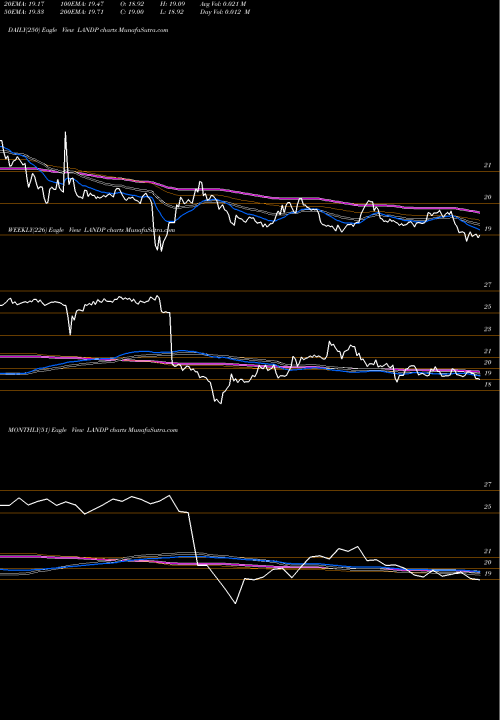Screen dimensions: 500x720
Task: Click the Day Vol 0.012 M reading
Action: [225, 12]
